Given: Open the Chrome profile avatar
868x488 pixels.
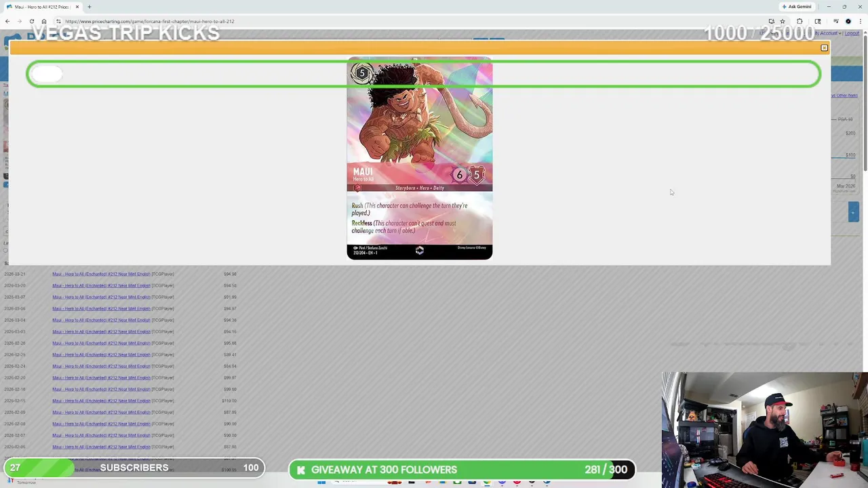Looking at the screenshot, I should coord(848,21).
